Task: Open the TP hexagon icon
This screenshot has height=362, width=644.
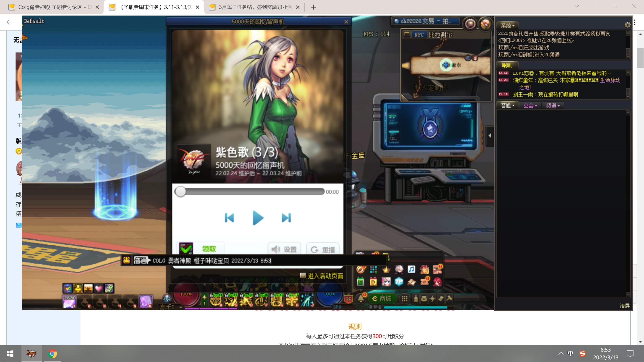Action: tap(399, 282)
